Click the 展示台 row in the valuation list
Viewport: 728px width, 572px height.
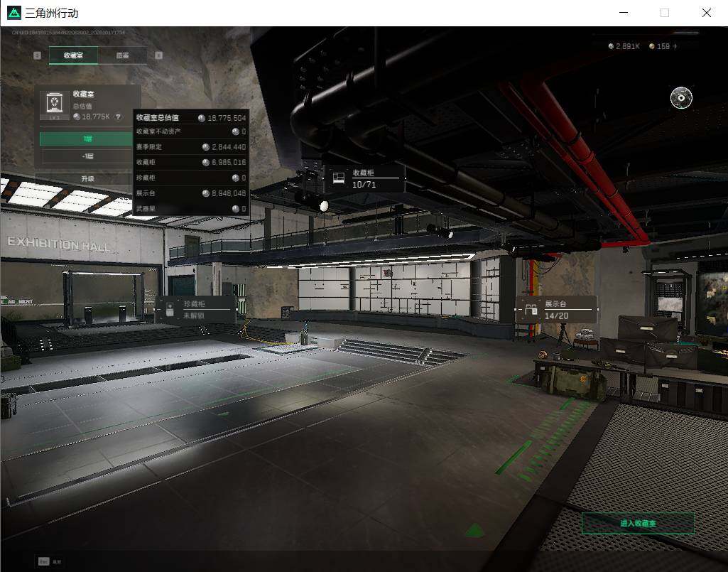pyautogui.click(x=191, y=193)
